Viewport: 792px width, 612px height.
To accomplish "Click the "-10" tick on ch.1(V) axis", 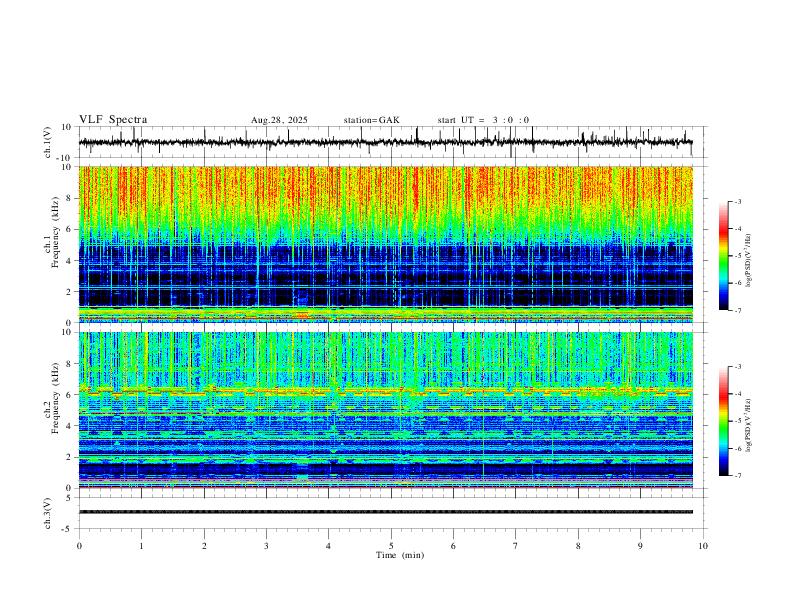I will click(x=66, y=158).
